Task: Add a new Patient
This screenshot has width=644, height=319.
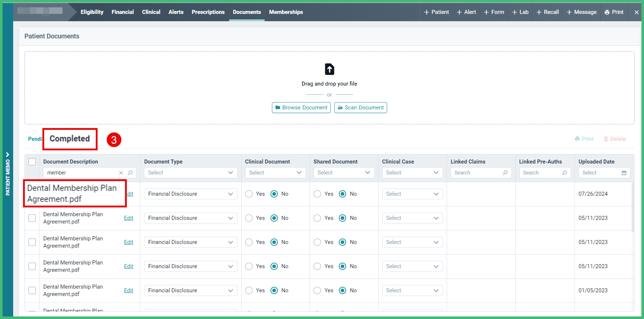Action: click(x=436, y=12)
